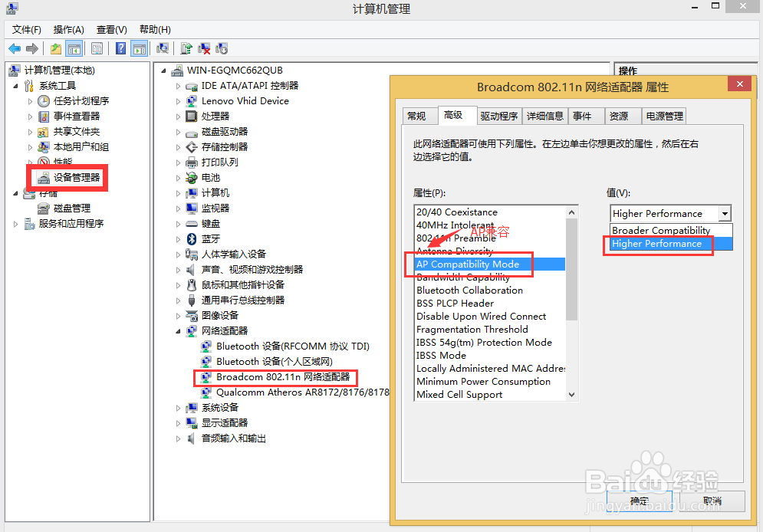Image resolution: width=763 pixels, height=532 pixels.
Task: Click the property list scroll down arrow
Action: pos(572,395)
